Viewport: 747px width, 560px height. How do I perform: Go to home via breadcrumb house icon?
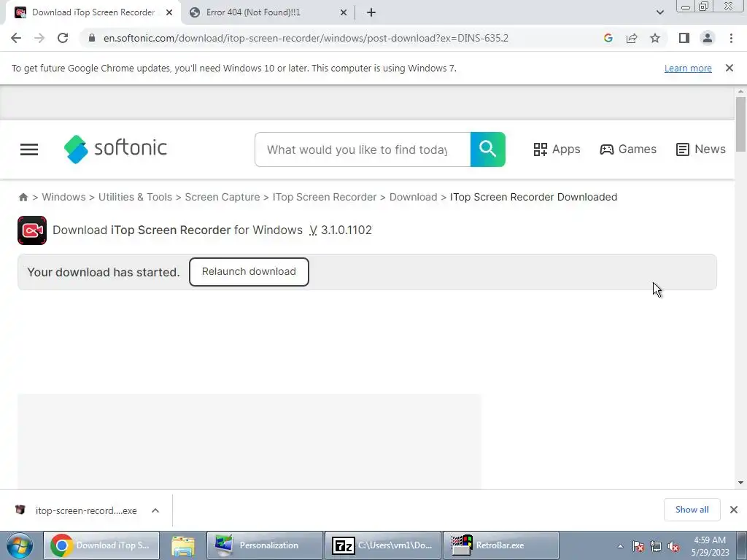coord(23,197)
